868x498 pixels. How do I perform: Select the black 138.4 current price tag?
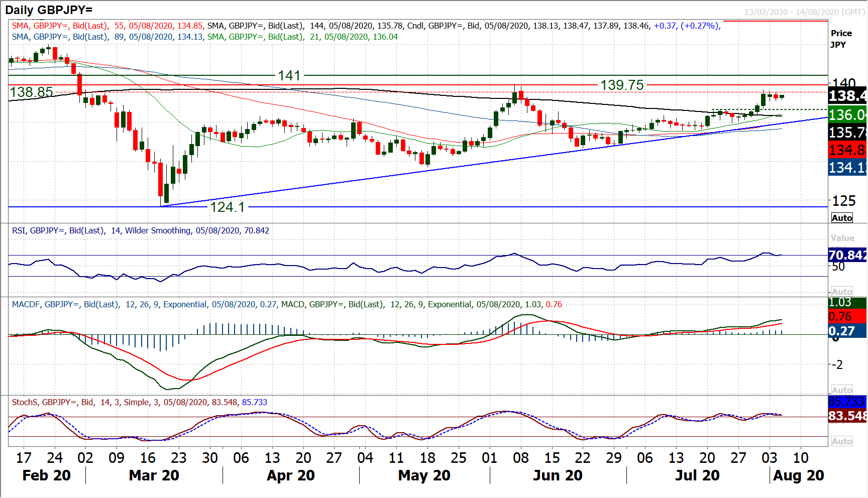click(x=847, y=96)
